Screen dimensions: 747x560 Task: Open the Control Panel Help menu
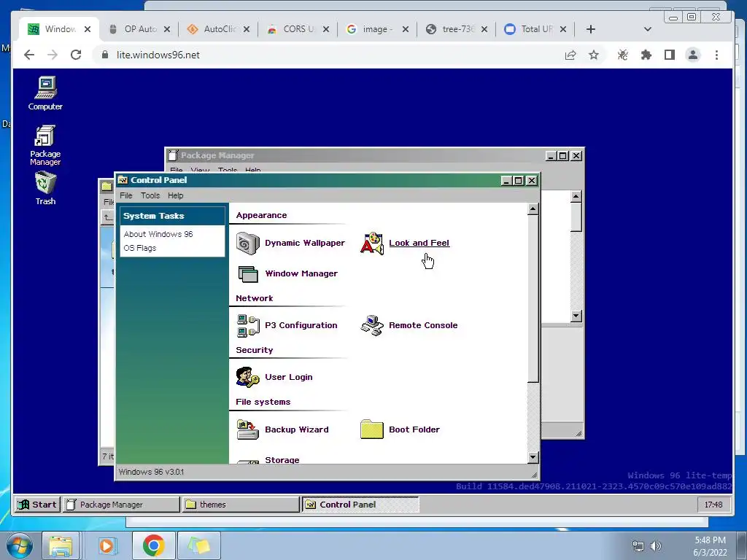tap(175, 195)
